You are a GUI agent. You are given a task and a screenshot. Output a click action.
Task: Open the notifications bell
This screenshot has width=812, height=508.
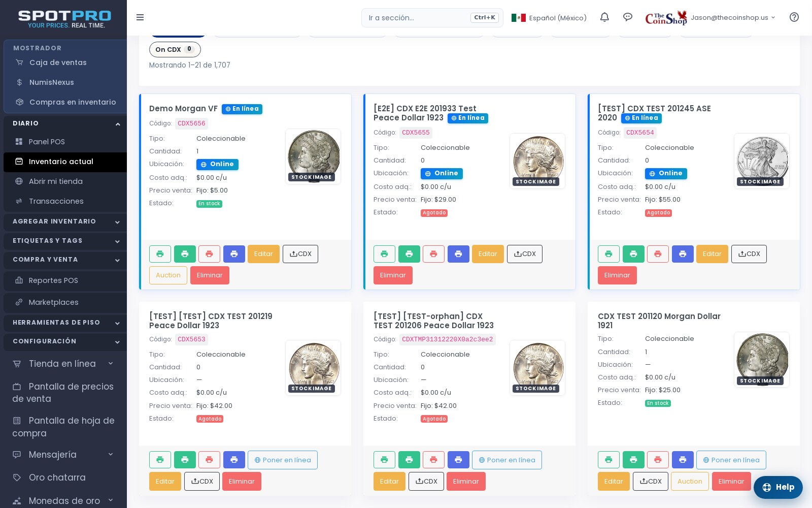tap(604, 17)
